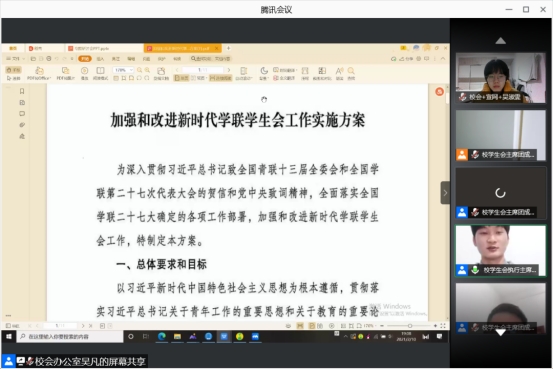Click the zoom in magnifier icon
The height and width of the screenshot is (369, 553).
[x=147, y=70]
